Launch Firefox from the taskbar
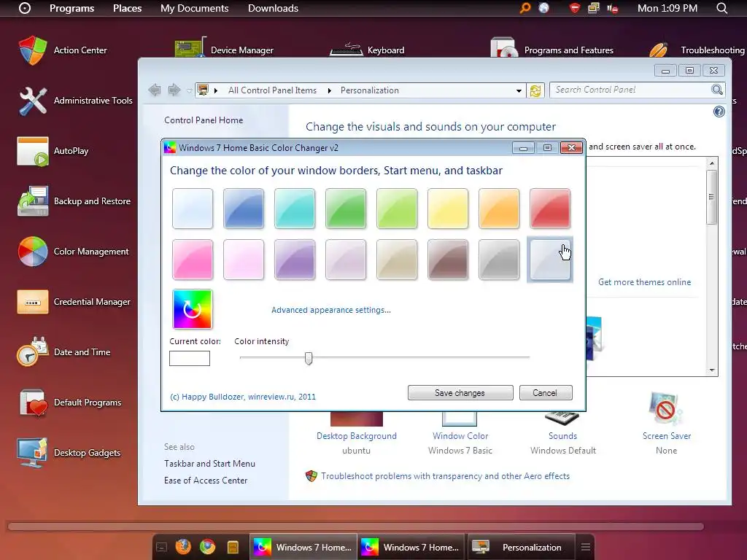747x560 pixels. tap(183, 547)
